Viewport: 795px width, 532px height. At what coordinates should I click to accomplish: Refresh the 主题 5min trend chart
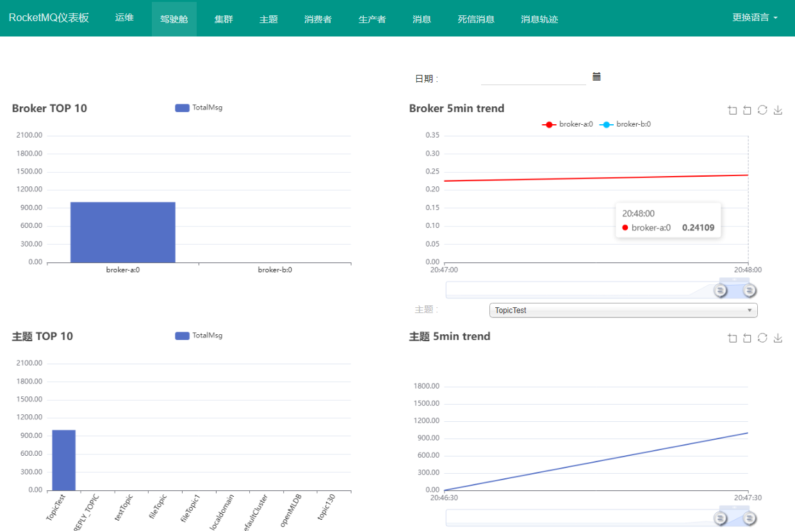762,337
